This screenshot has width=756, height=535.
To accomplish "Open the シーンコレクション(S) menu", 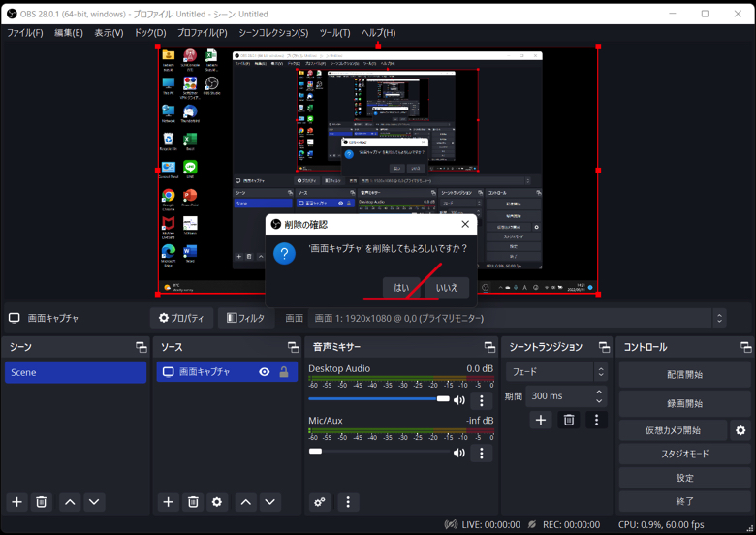I will click(x=273, y=33).
